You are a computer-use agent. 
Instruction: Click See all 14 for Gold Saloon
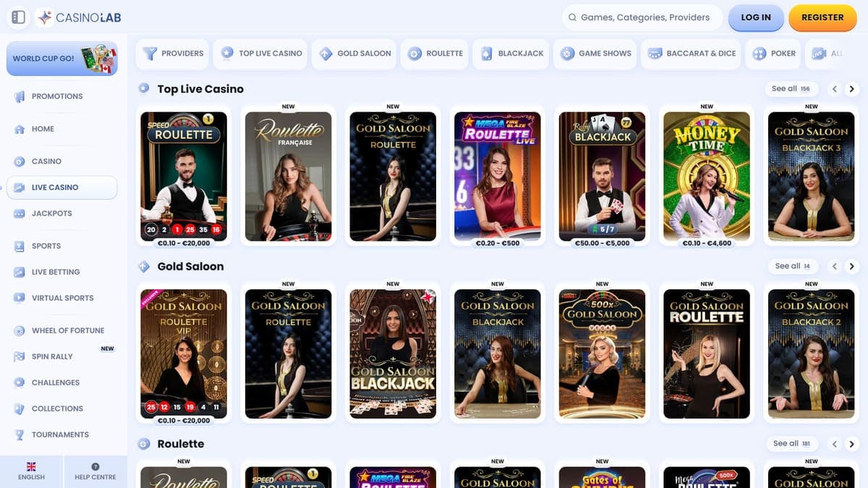coord(793,266)
